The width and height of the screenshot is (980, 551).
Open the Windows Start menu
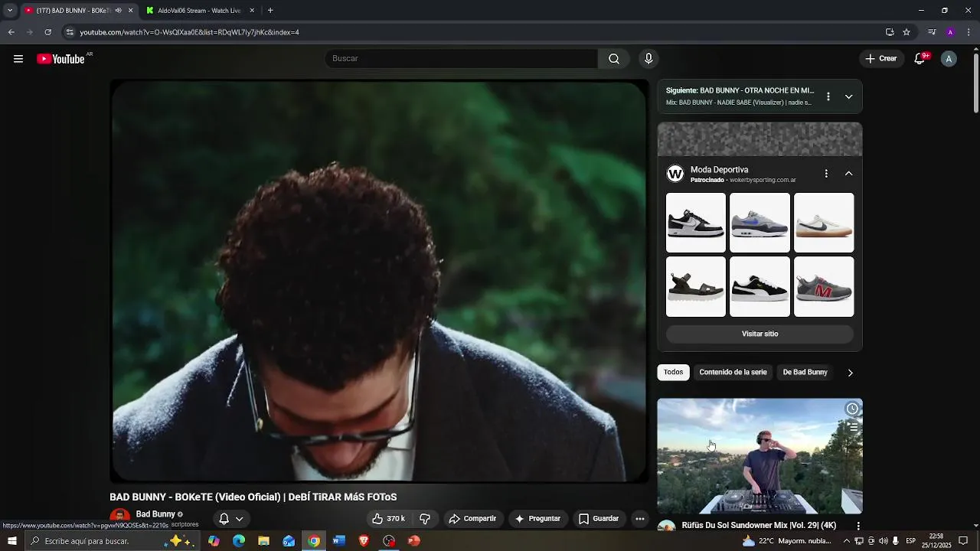12,541
